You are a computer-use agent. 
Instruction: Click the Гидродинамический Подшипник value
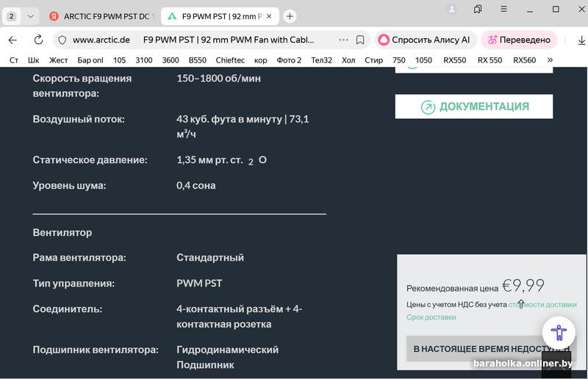pos(227,357)
